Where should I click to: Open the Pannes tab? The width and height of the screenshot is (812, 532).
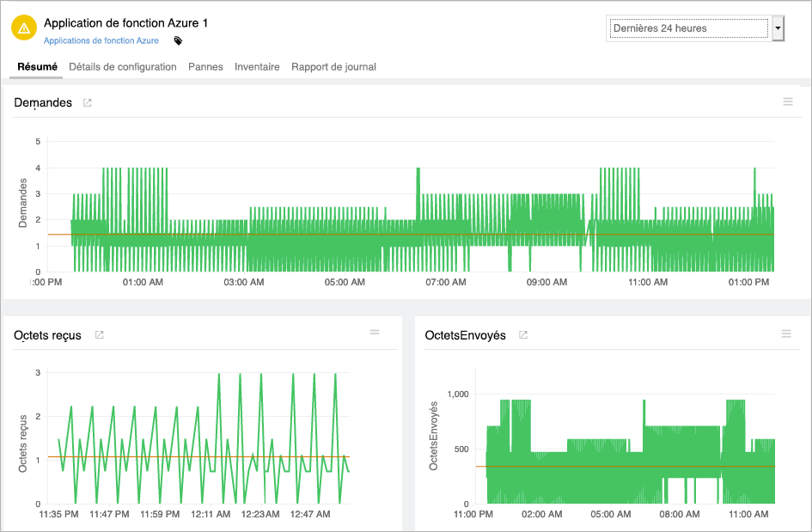pyautogui.click(x=205, y=66)
